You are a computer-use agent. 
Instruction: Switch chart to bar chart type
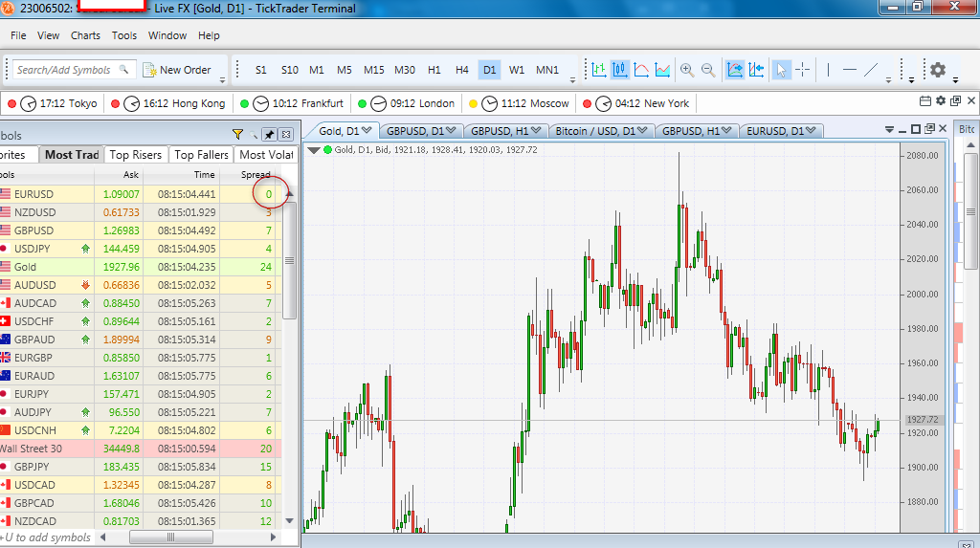(x=599, y=70)
